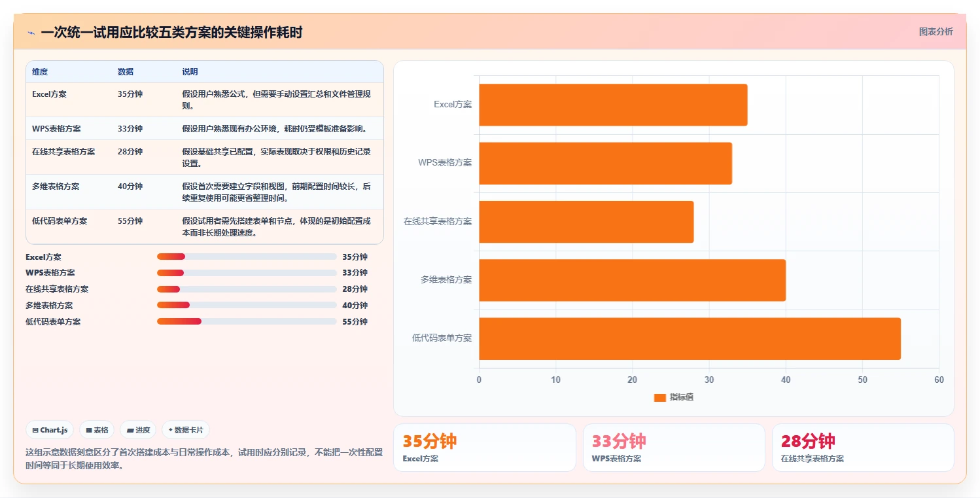980x498 pixels.
Task: Click the 低代码表单方案 progress bar
Action: point(247,322)
